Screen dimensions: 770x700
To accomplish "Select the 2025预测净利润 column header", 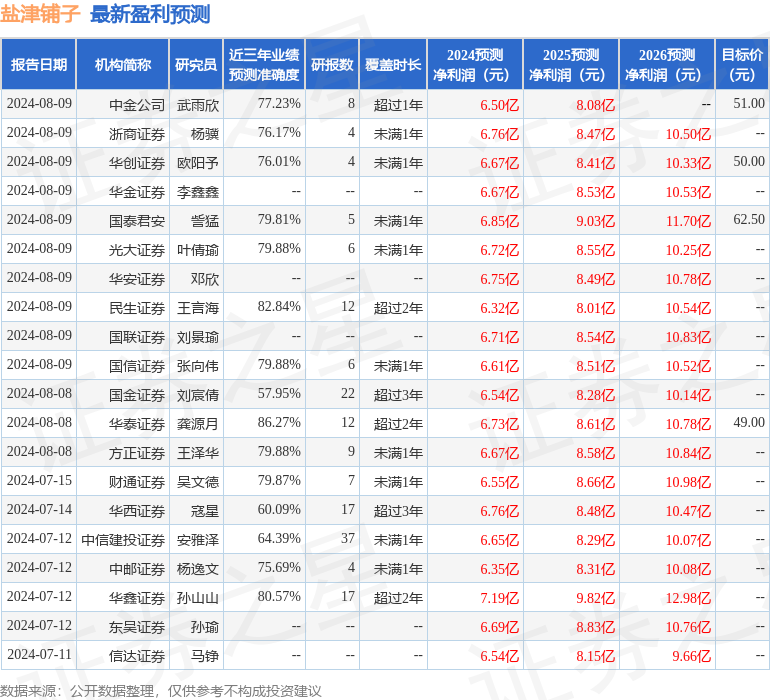I will tap(571, 64).
